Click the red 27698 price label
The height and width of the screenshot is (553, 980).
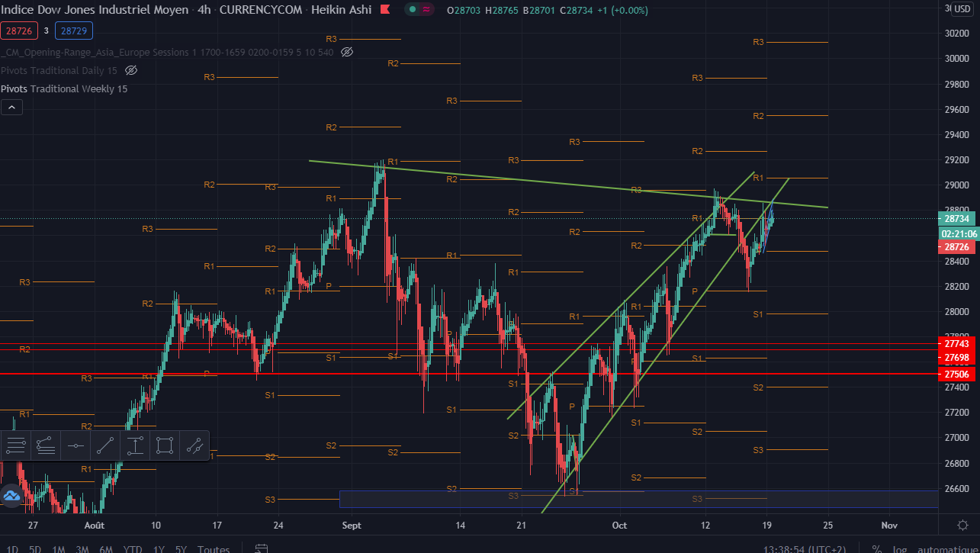[x=956, y=358]
